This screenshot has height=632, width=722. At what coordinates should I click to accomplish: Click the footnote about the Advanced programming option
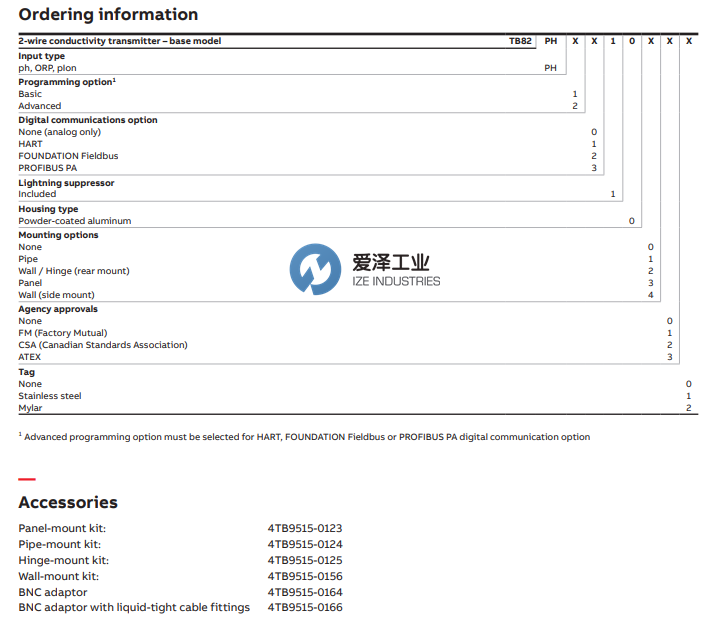point(306,437)
